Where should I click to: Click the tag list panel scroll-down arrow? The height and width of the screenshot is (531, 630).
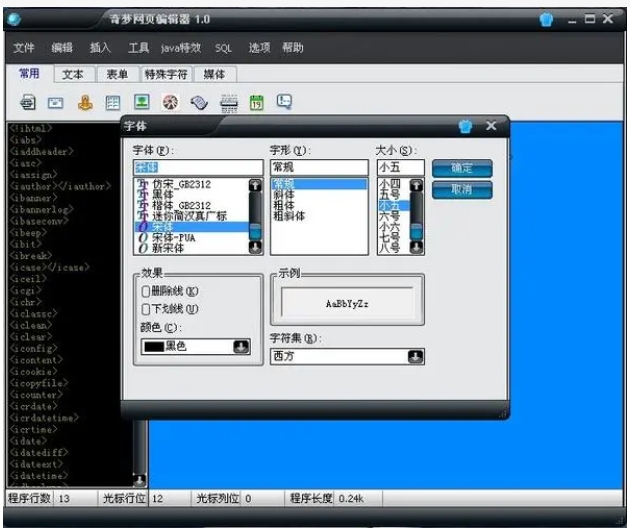(139, 480)
